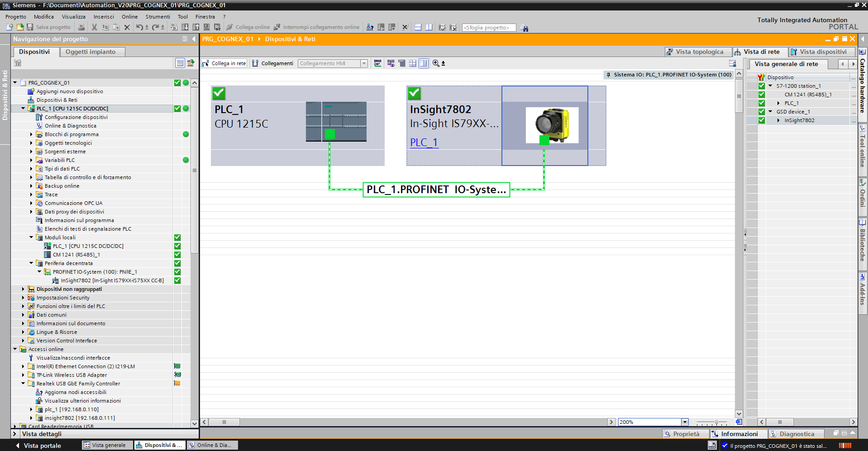The width and height of the screenshot is (868, 451).
Task: Toggle checkmark beside Moduli locali row
Action: 177,237
